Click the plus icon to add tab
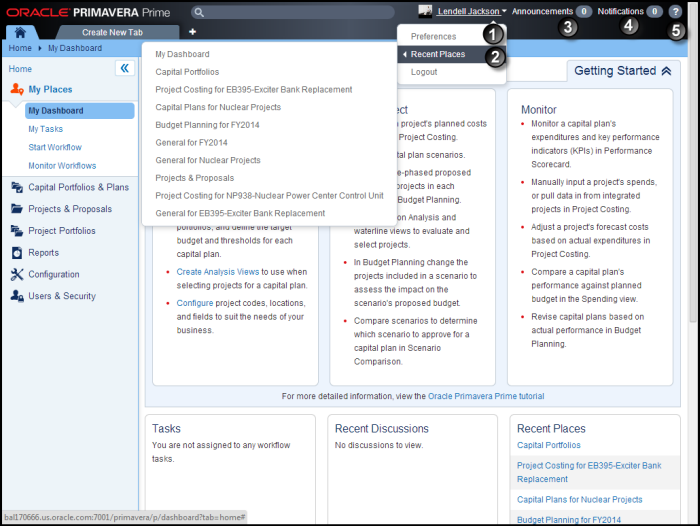This screenshot has height=526, width=700. click(192, 32)
